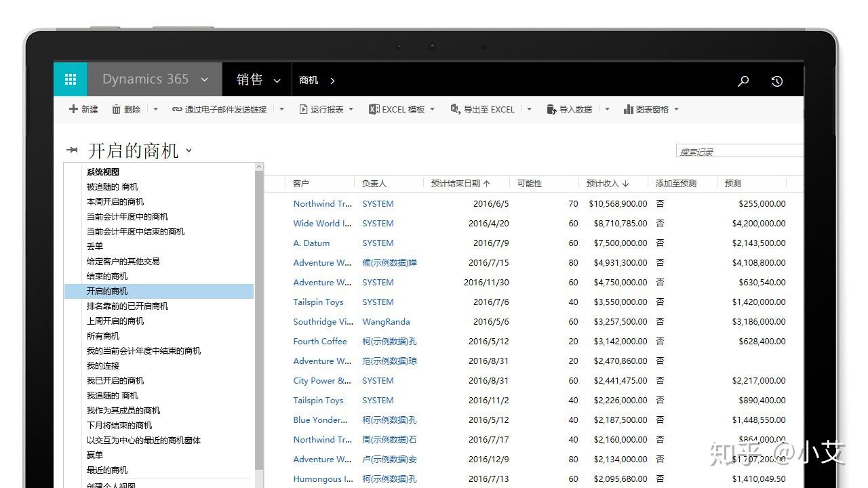Click the 新建 plus icon to create record
Screen dimensions: 868x488
click(75, 109)
